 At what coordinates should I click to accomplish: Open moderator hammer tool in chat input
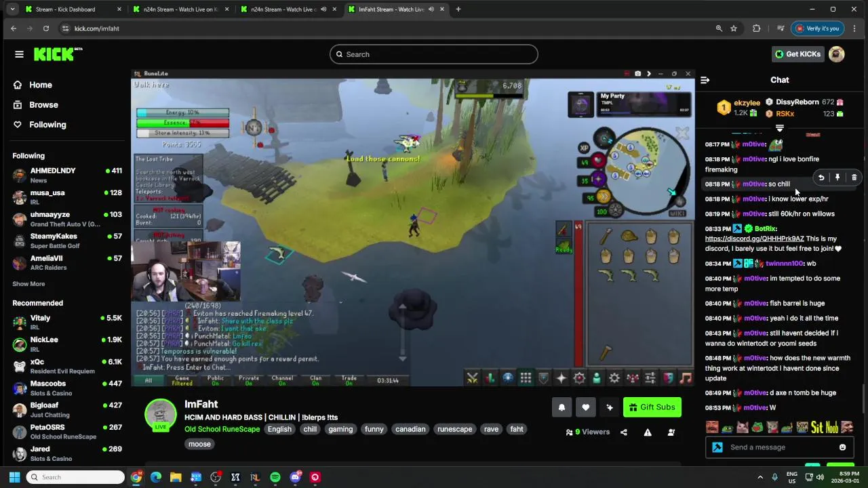coord(717,447)
